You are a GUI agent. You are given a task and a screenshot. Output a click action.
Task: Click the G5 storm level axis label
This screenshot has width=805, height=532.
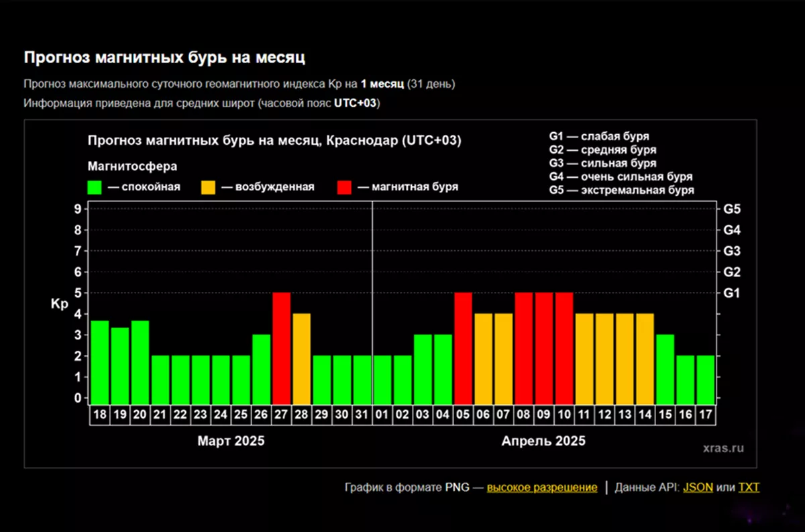(x=732, y=209)
